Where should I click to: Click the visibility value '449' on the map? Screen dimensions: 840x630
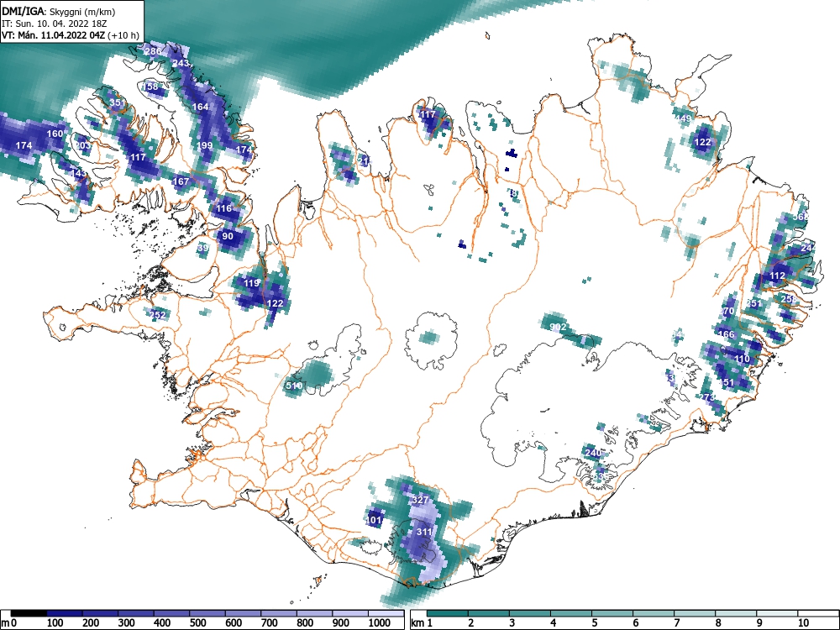tap(684, 118)
